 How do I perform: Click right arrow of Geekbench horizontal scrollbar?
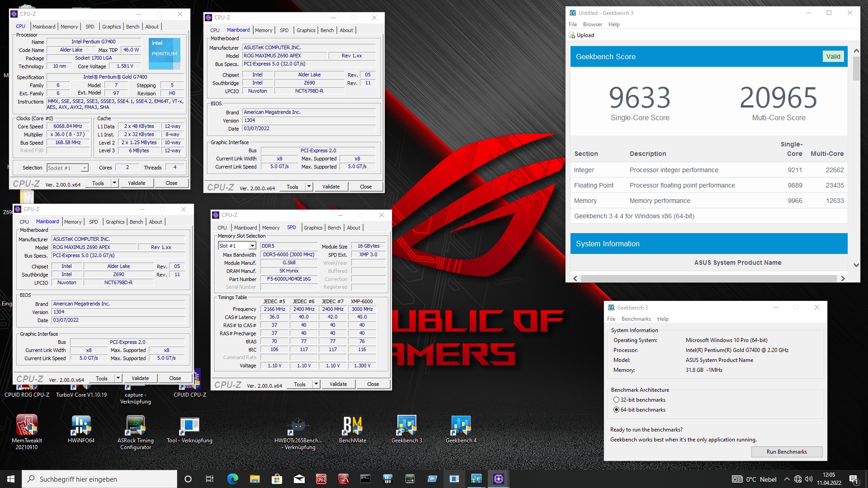843,278
